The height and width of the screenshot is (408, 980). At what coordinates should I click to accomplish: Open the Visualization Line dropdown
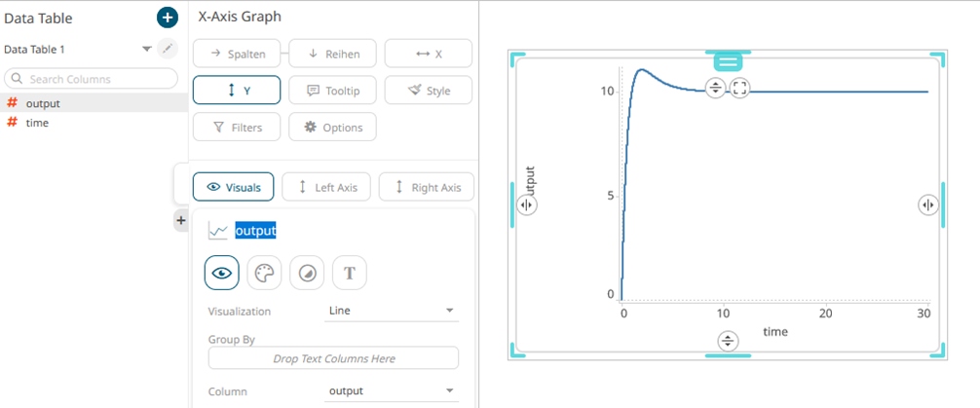tap(392, 311)
